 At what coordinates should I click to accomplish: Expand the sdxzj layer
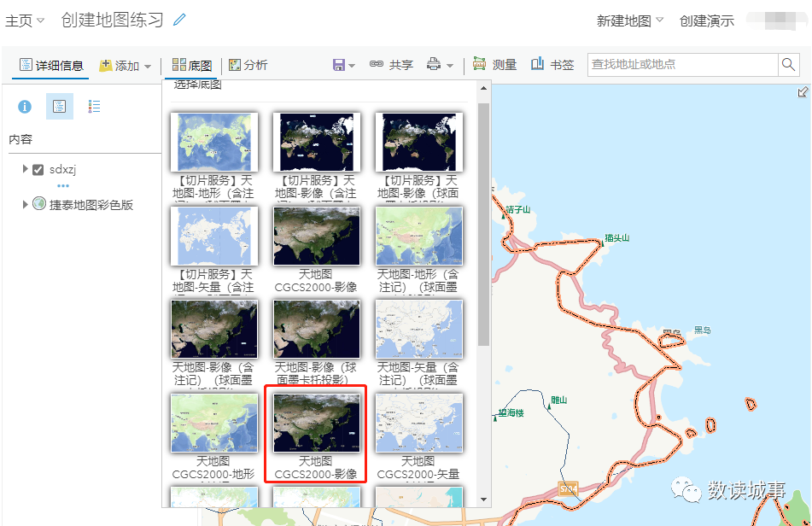click(25, 169)
